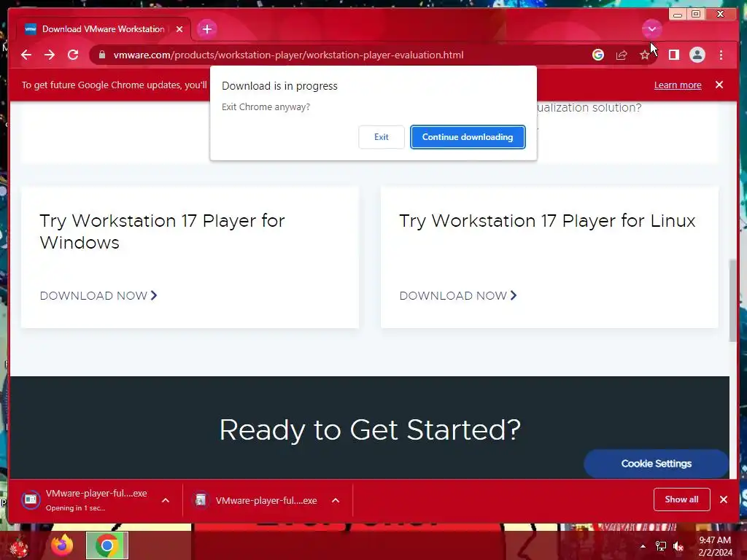Click the network tray icon
747x560 pixels.
click(661, 546)
